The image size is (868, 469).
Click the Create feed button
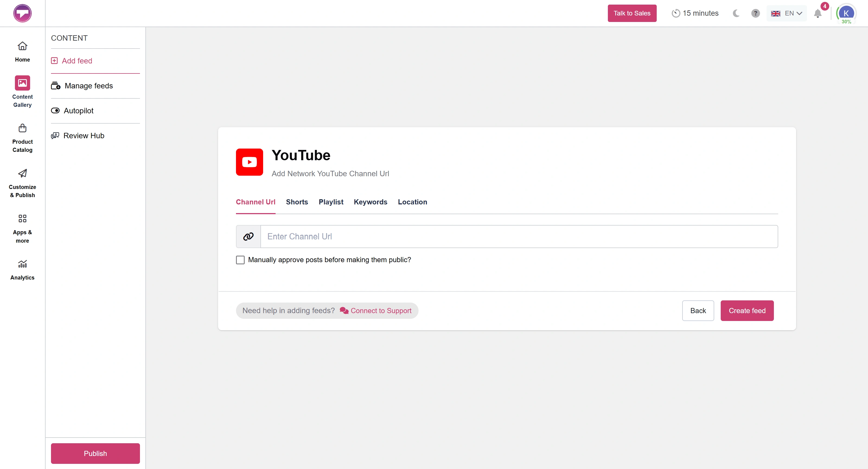[747, 310]
